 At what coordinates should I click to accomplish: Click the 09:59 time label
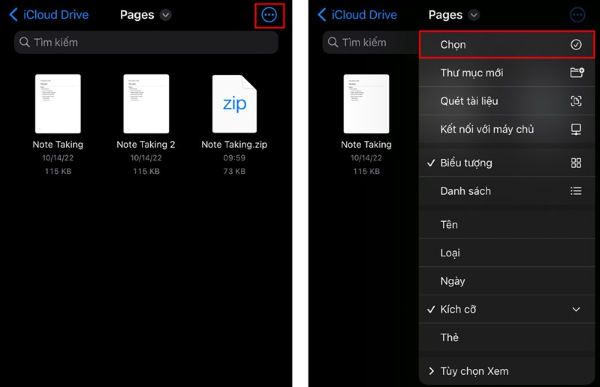coord(234,158)
